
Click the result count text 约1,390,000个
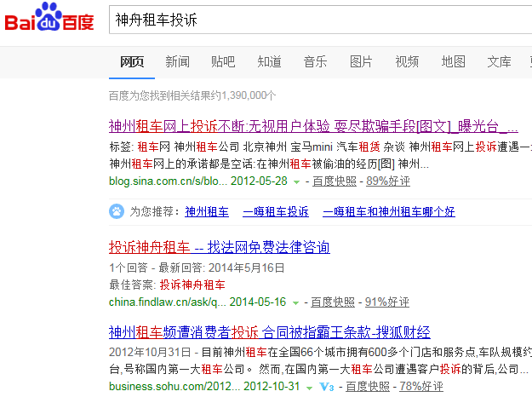point(243,95)
